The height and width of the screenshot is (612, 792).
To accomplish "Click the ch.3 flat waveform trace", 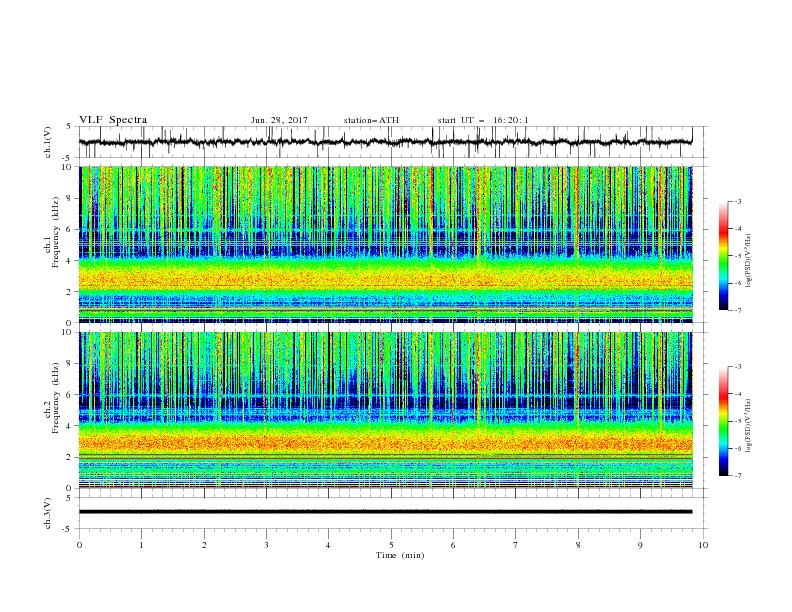I will (x=385, y=512).
